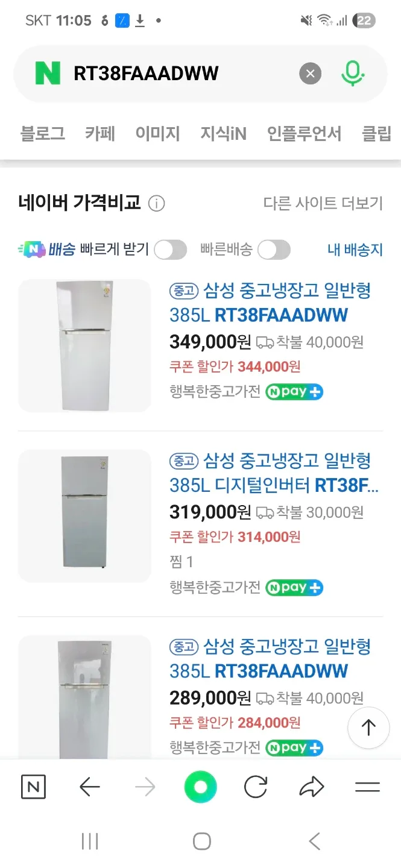This screenshot has width=401, height=868.
Task: Open the hamburger menu in bottom bar
Action: [x=367, y=787]
